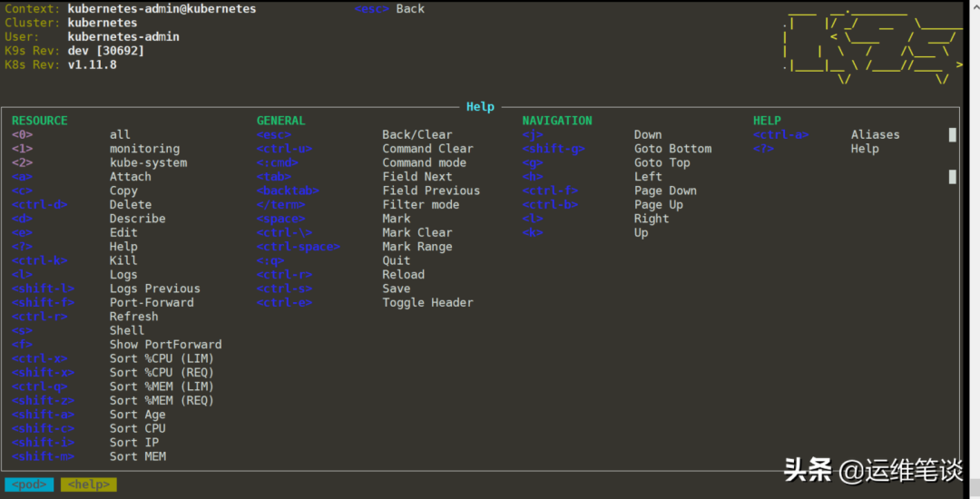Click Sort %CPU (REQ) entry
Image resolution: width=980 pixels, height=499 pixels.
tap(162, 373)
